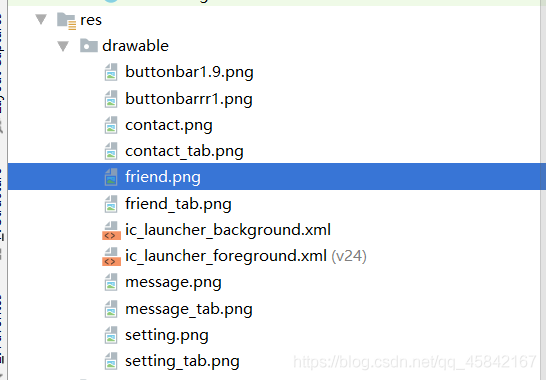Select message.png file name
Screen dimensions: 546x380
(173, 283)
